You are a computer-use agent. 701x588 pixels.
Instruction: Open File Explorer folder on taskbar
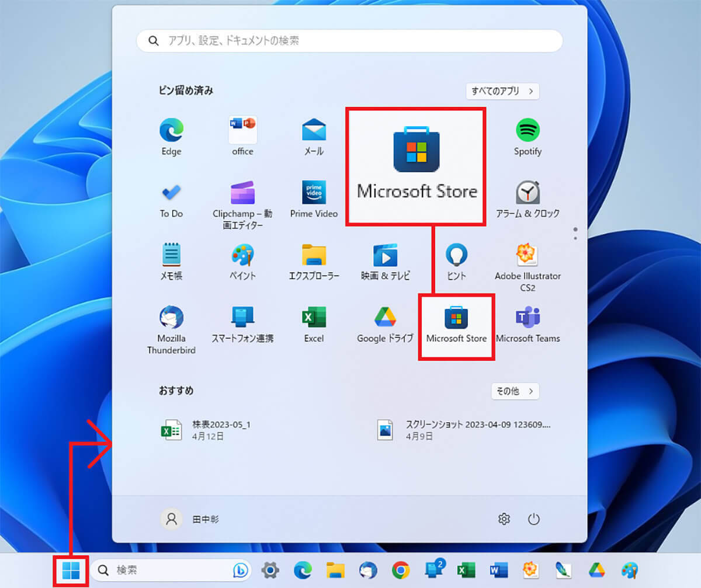pyautogui.click(x=335, y=570)
